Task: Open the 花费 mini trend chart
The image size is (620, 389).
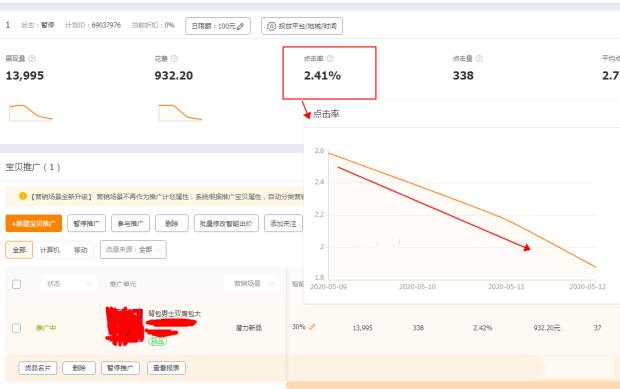Action: click(x=180, y=113)
